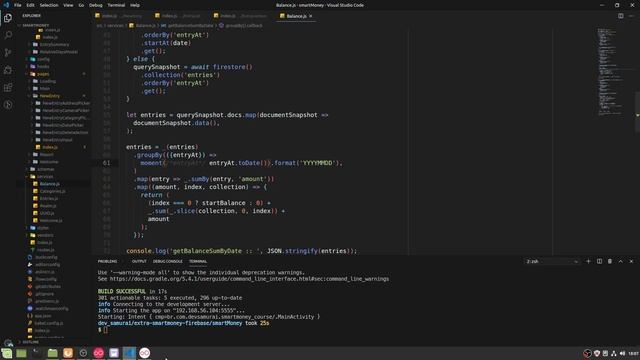
Task: Maximize the panel with up chevron
Action: 620,261
